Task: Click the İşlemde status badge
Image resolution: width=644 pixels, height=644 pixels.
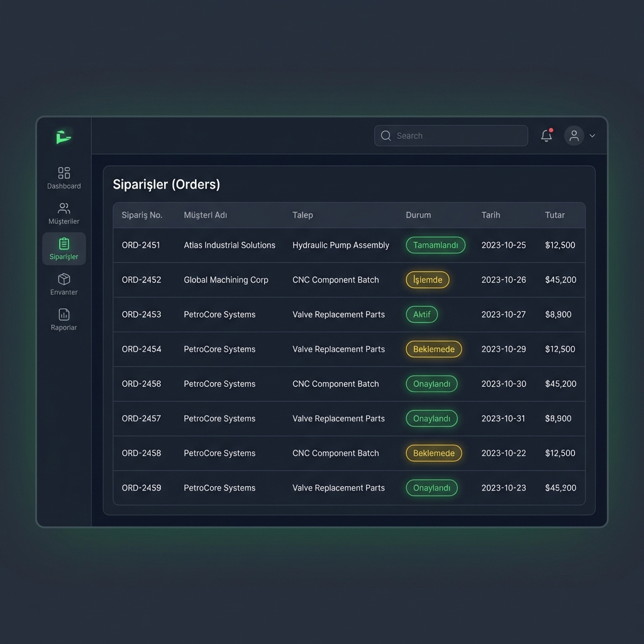Action: (x=428, y=280)
